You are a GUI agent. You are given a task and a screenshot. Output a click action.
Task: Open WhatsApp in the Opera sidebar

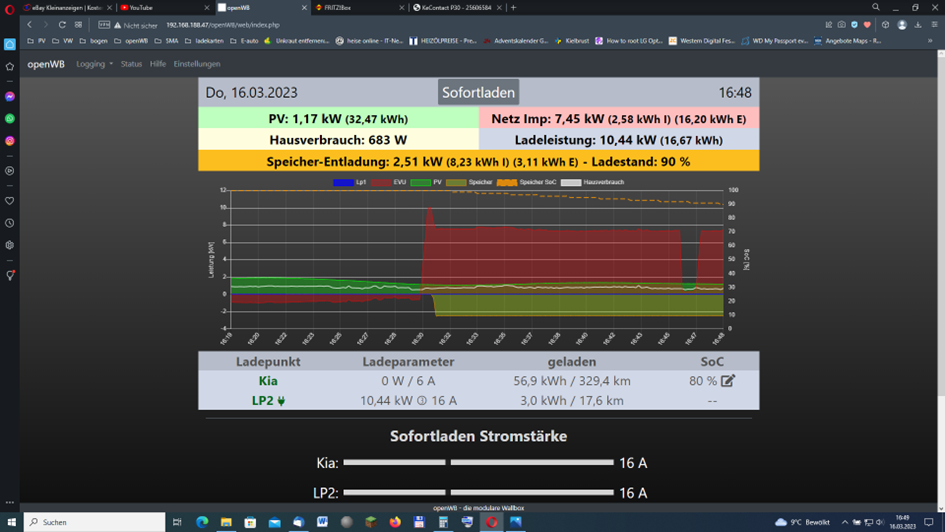(x=10, y=119)
